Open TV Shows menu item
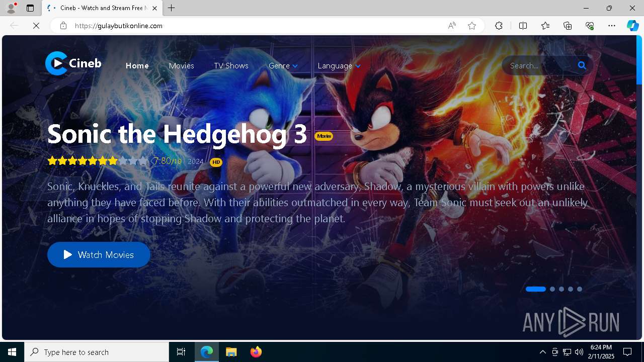 [231, 66]
